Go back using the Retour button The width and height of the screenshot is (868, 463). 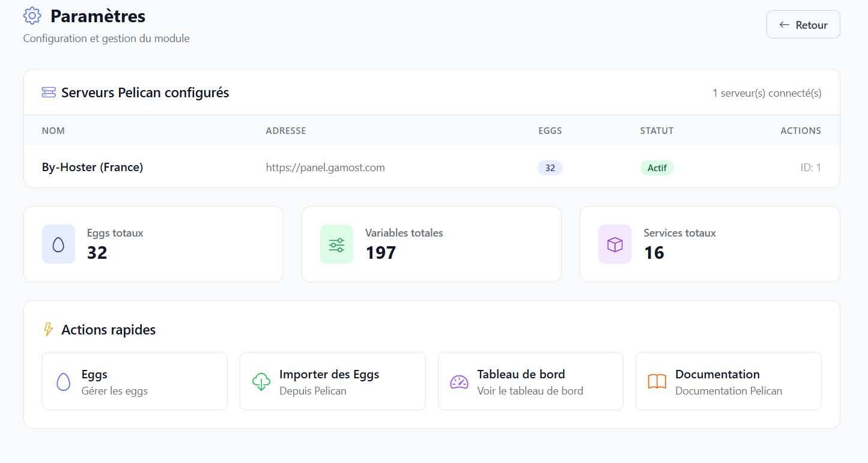click(803, 25)
